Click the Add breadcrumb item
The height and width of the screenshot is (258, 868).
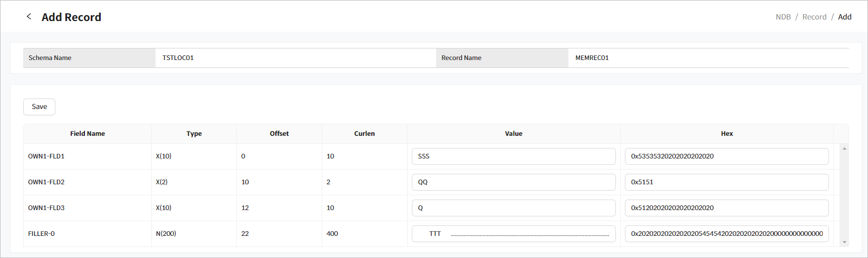point(845,17)
